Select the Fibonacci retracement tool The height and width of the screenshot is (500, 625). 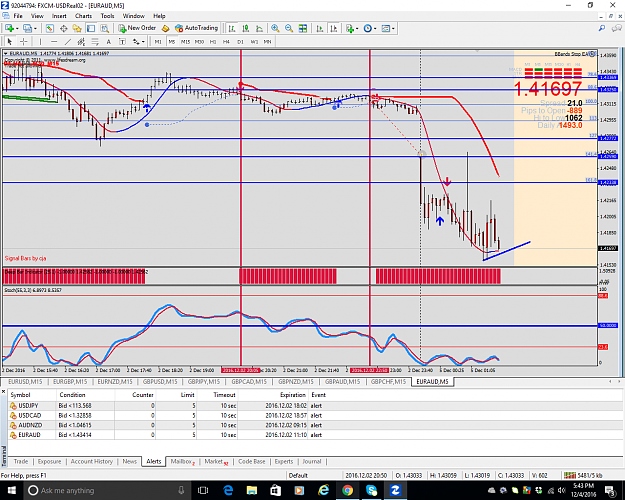click(95, 41)
